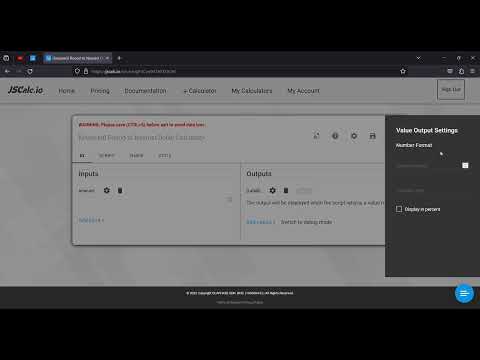480x360 pixels.
Task: Open the blue chat bubble button
Action: [464, 294]
